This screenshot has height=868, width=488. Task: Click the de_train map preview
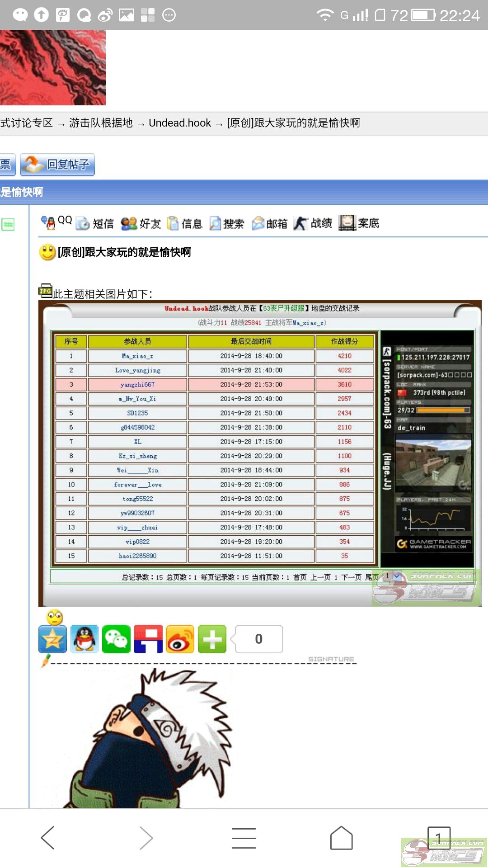point(433,462)
